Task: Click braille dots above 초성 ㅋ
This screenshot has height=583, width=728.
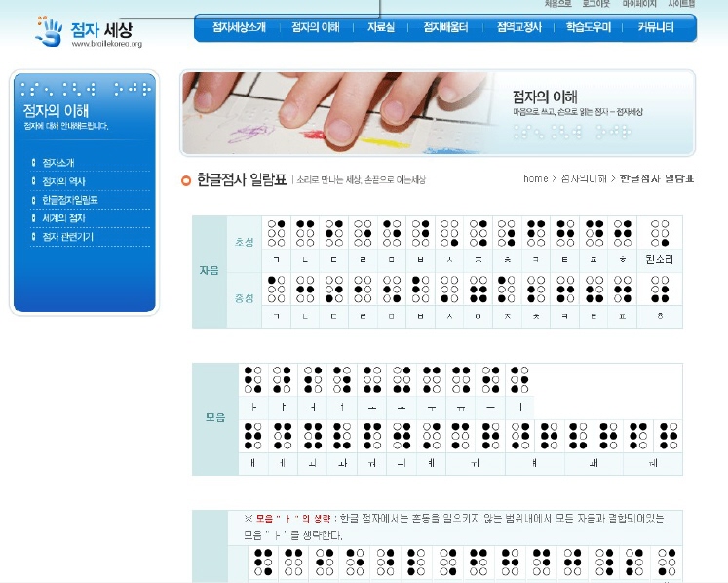Action: 536,233
